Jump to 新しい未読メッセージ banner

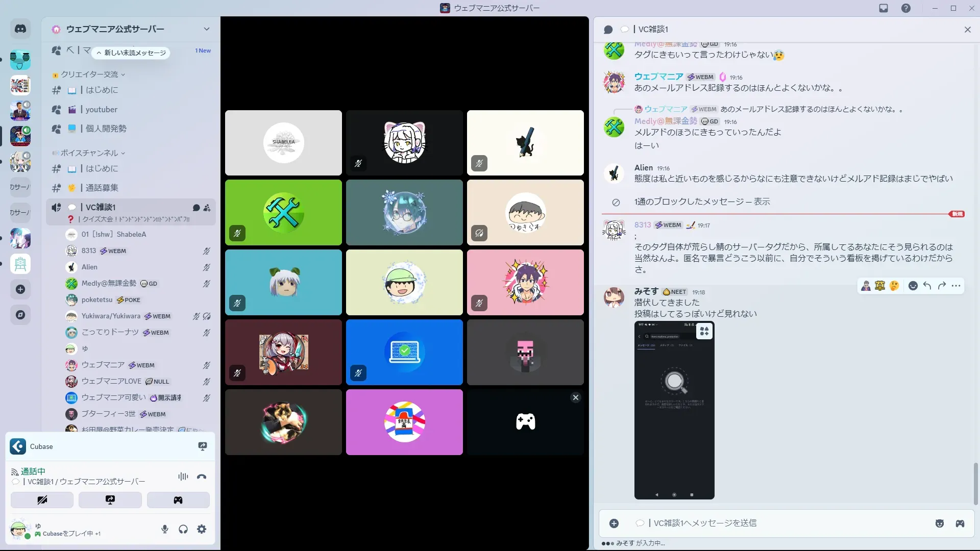(x=132, y=53)
